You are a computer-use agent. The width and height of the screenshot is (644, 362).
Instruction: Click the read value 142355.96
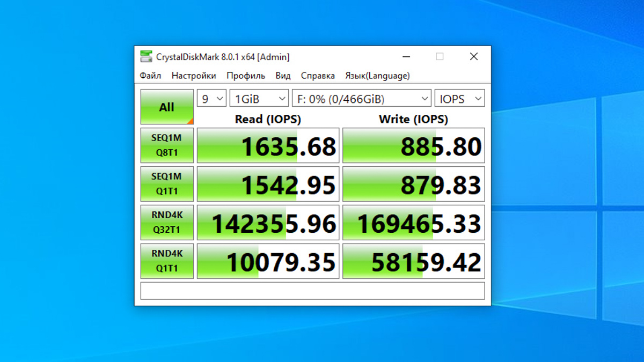click(x=268, y=223)
